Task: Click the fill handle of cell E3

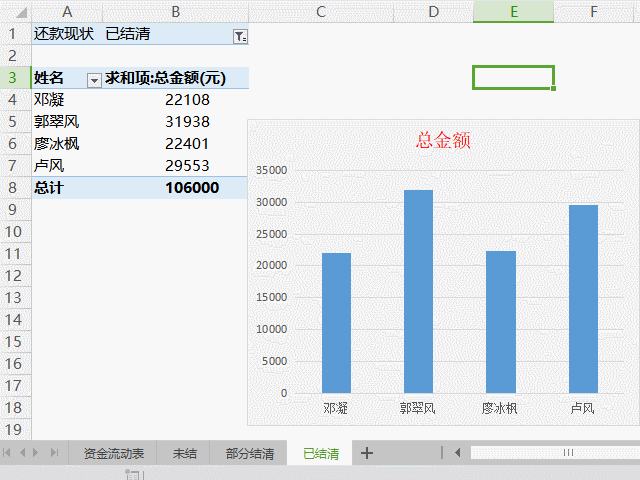Action: [x=553, y=89]
